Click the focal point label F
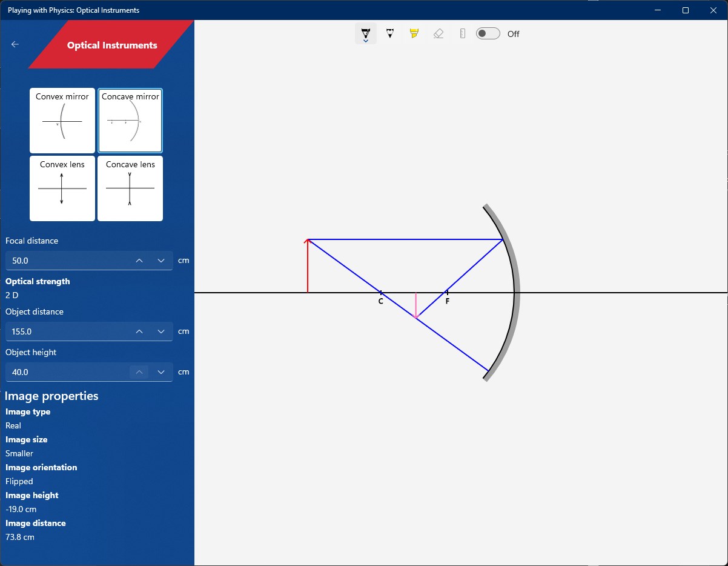 (x=448, y=301)
